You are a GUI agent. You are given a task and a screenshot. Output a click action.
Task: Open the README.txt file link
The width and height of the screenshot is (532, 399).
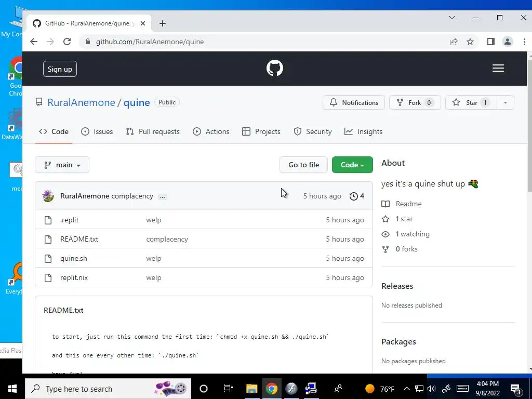click(79, 239)
